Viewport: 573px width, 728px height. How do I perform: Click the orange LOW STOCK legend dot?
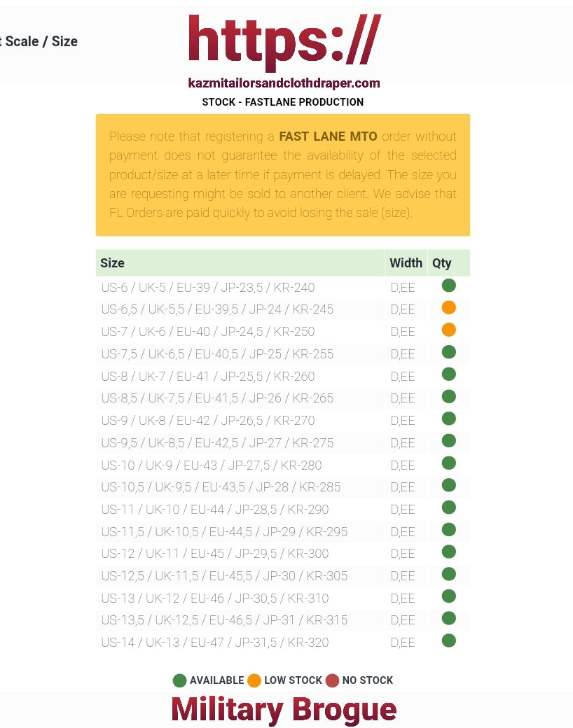(x=254, y=680)
